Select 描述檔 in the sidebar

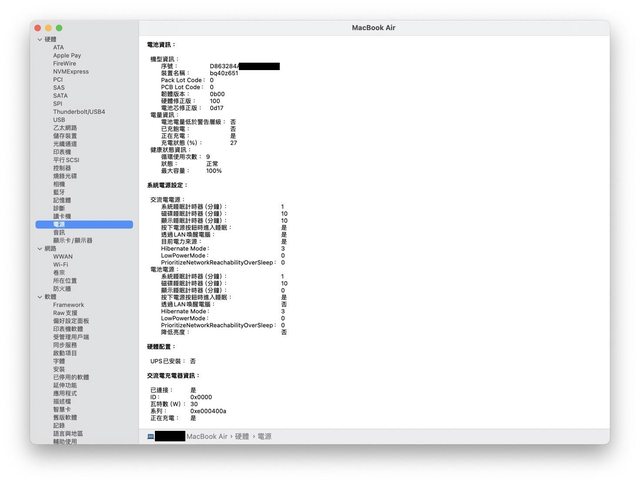[x=62, y=402]
